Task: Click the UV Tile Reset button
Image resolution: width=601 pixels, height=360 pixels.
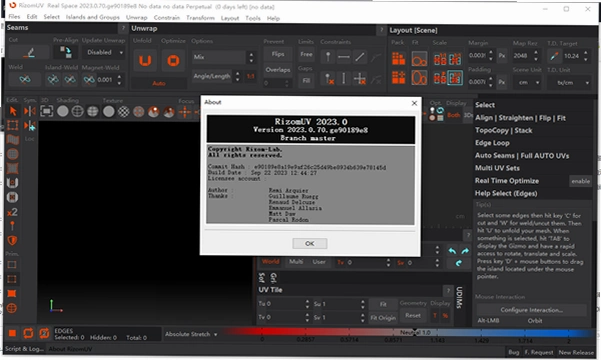Action: click(413, 316)
